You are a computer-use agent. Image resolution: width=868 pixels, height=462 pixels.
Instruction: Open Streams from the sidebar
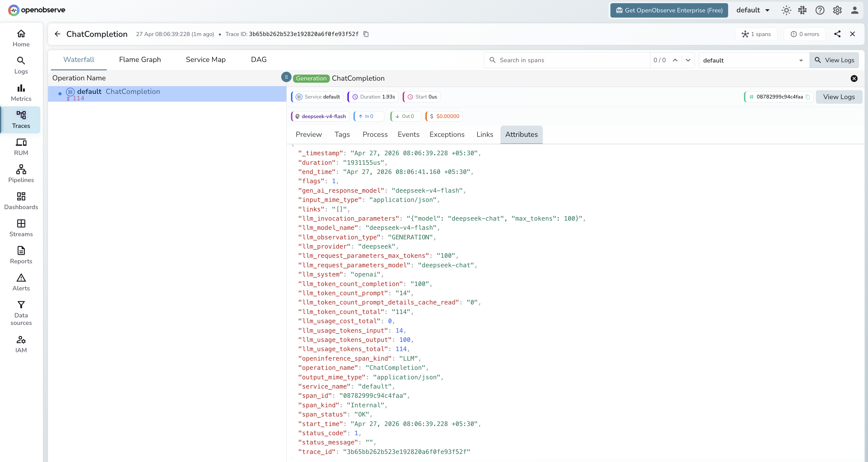coord(21,228)
